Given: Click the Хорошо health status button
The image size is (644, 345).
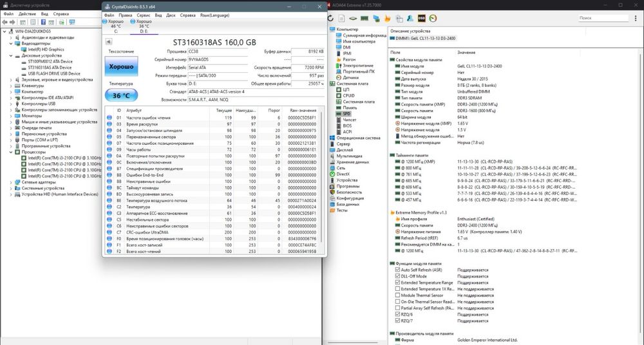Looking at the screenshot, I should tap(121, 66).
